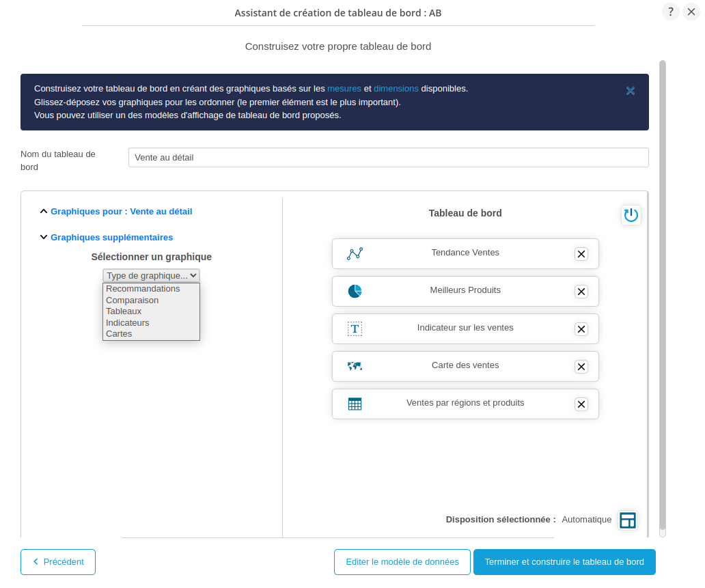Screen dimensions: 705x588
Task: Click the pie chart icon for Meilleurs Produits
Action: pyautogui.click(x=355, y=291)
